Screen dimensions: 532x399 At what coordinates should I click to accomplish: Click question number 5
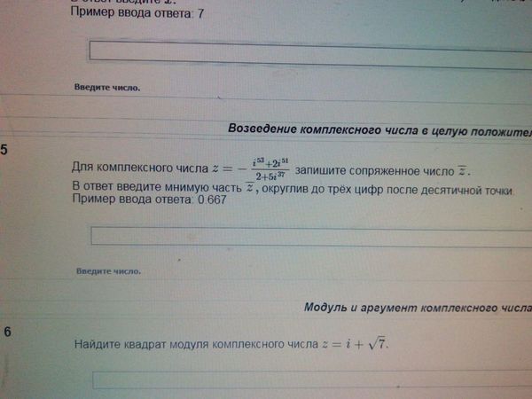point(4,149)
